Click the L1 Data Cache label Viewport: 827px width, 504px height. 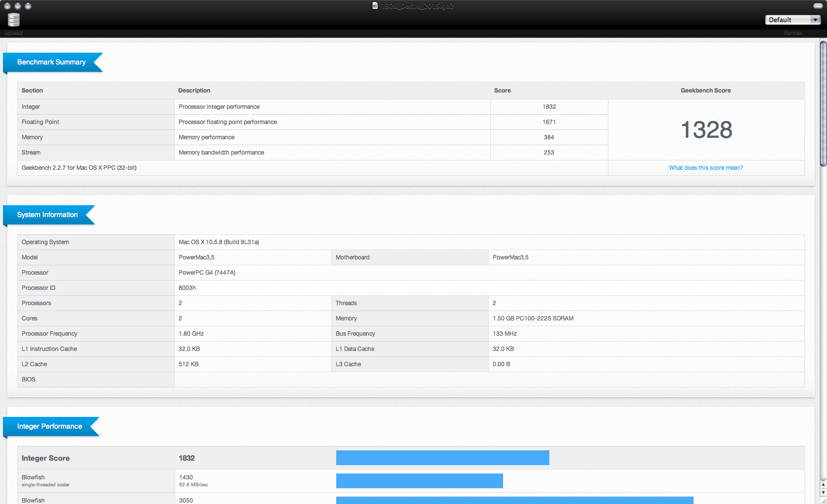(x=355, y=349)
